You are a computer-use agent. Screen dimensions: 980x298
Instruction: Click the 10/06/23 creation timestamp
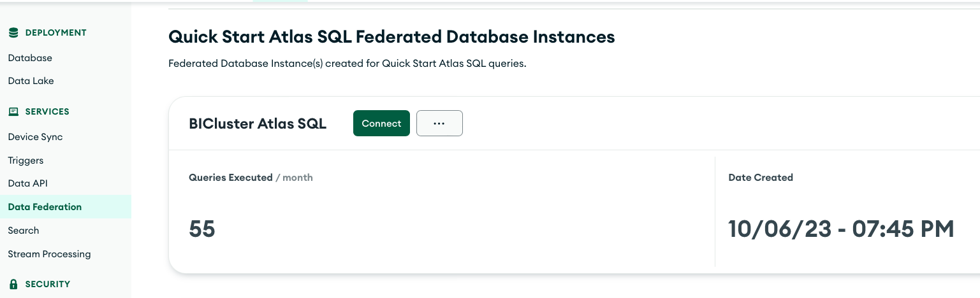[841, 229]
